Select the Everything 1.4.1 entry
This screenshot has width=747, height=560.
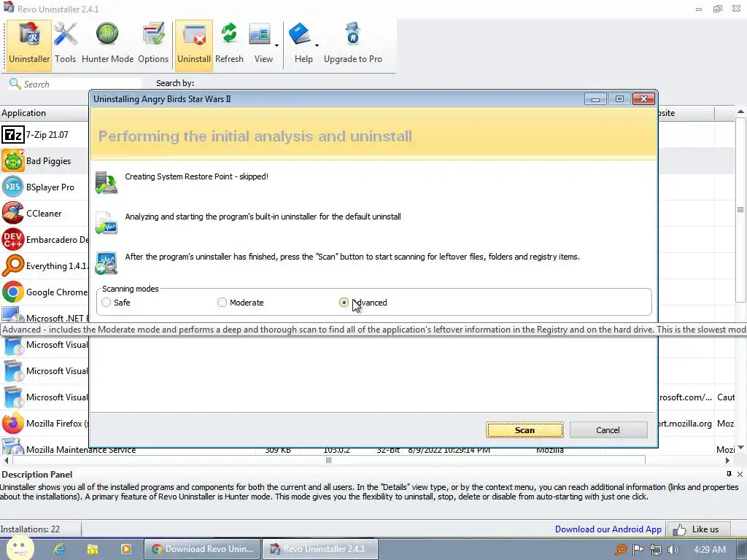(x=44, y=265)
